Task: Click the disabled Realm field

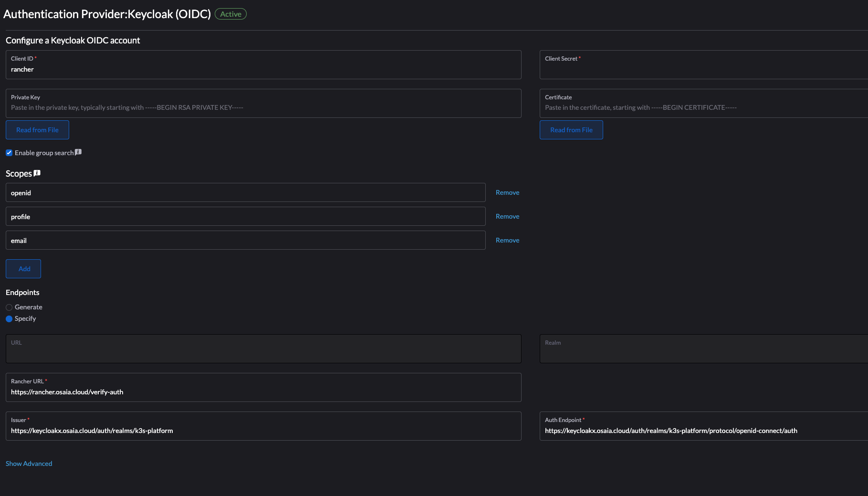Action: (704, 348)
